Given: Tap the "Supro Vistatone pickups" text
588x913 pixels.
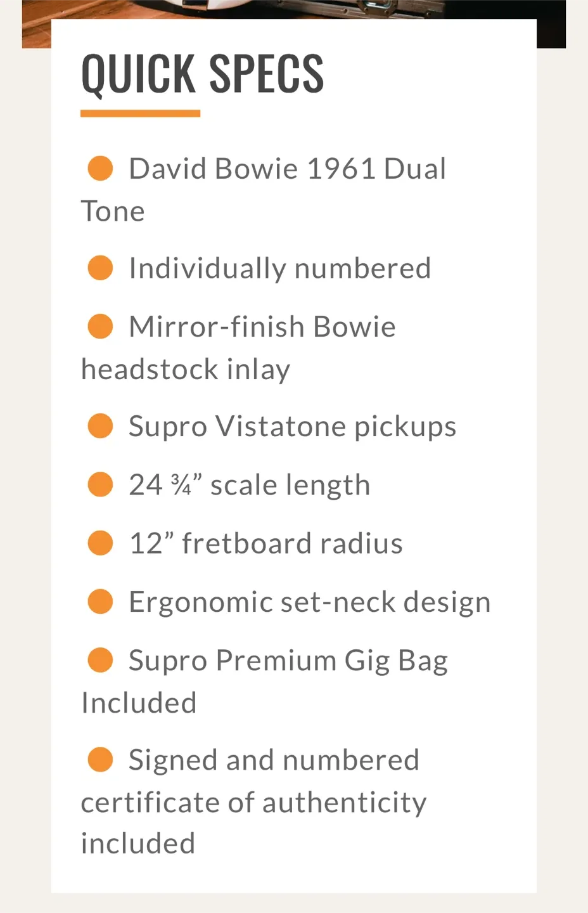Looking at the screenshot, I should (292, 426).
